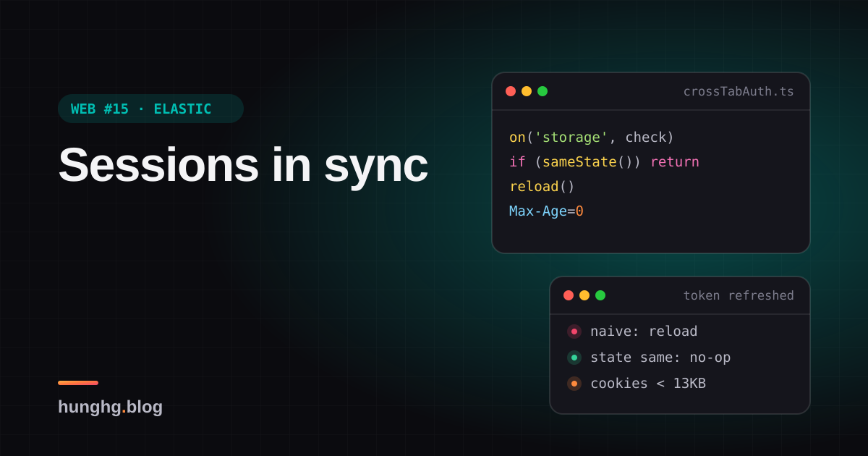Click the code line Max-Age=0

tap(546, 211)
